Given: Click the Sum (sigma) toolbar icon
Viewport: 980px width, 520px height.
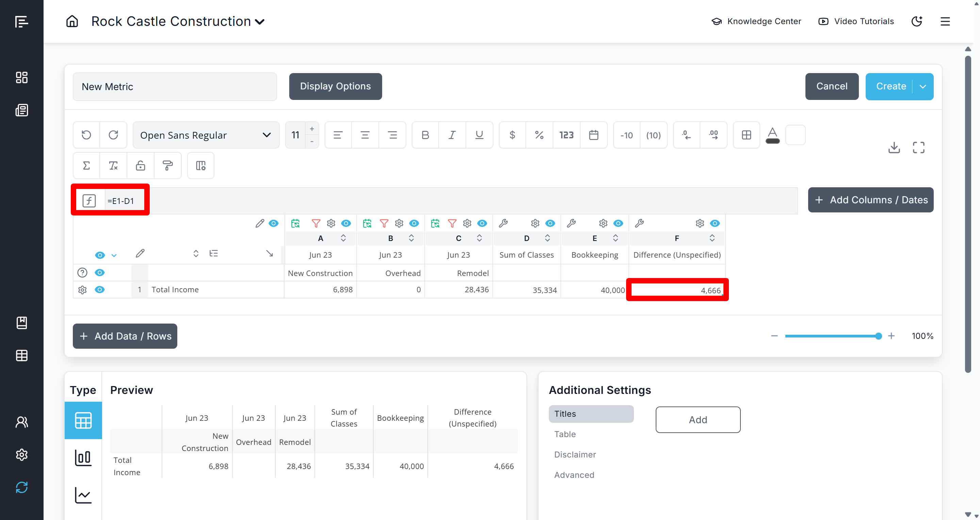Looking at the screenshot, I should coord(86,166).
